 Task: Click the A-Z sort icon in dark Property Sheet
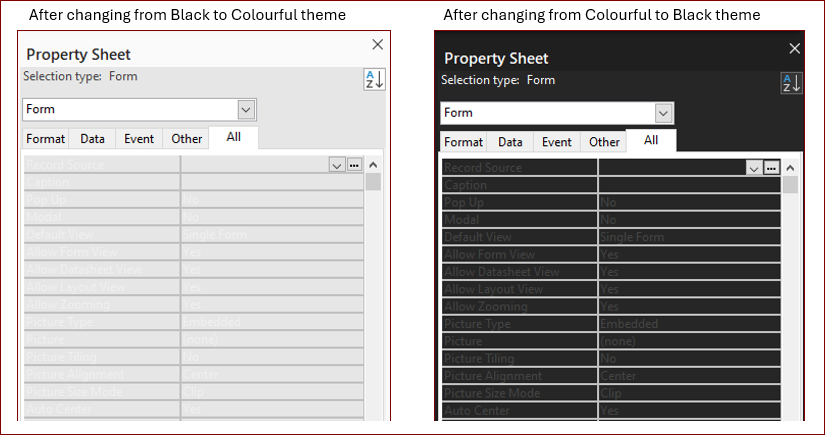point(792,83)
